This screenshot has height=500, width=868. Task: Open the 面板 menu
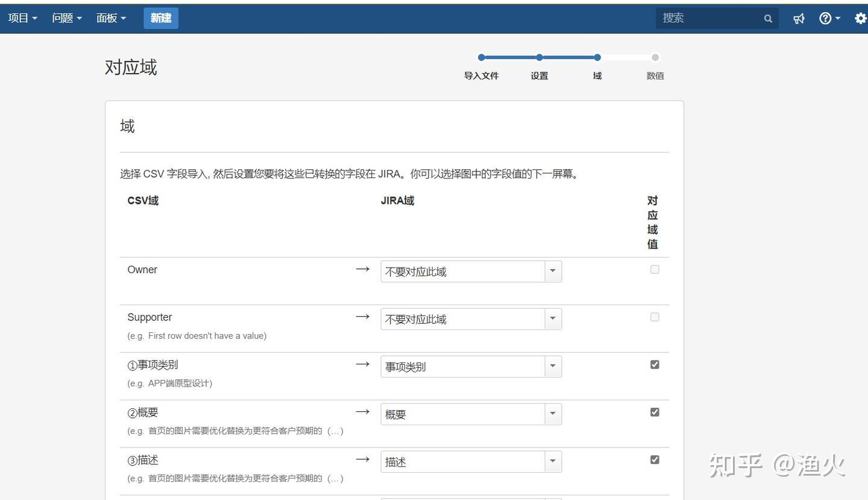[x=111, y=18]
